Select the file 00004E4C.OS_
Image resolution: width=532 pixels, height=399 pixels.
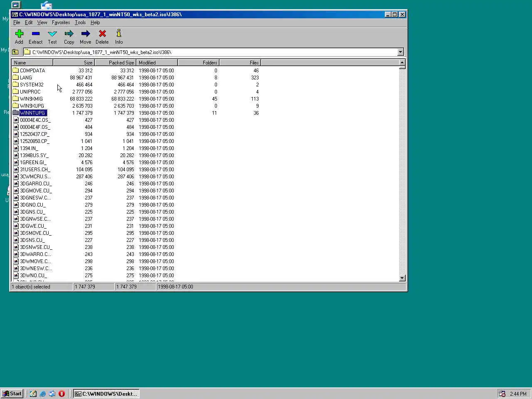tap(35, 120)
